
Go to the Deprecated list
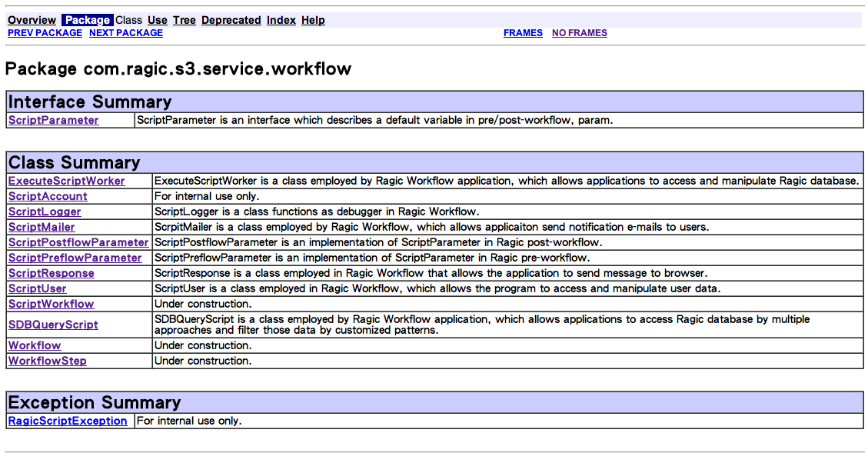[x=231, y=20]
